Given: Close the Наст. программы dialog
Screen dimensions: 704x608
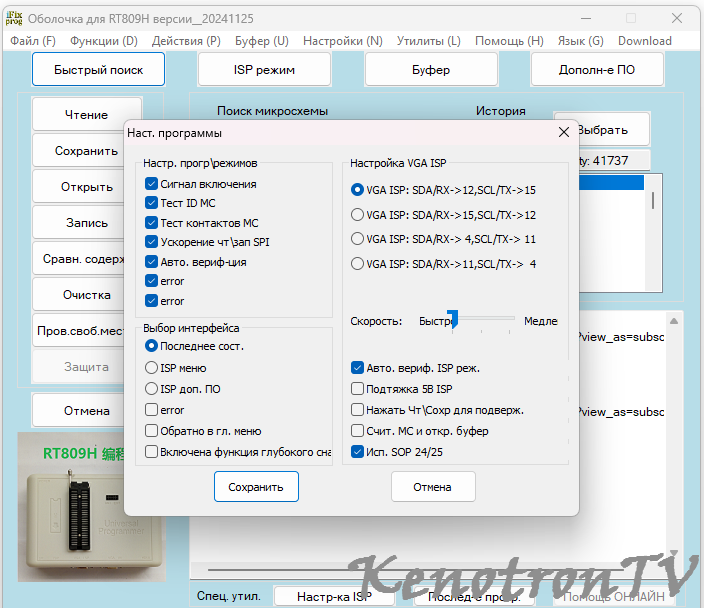Looking at the screenshot, I should (x=563, y=133).
